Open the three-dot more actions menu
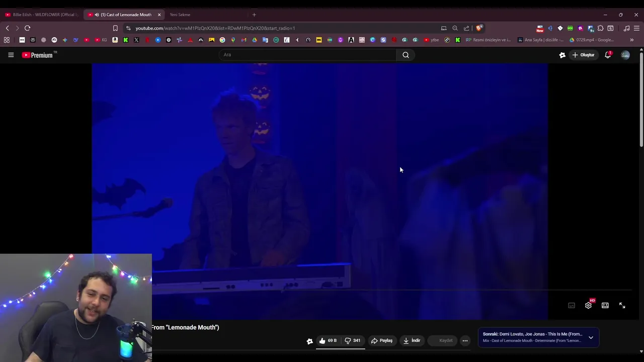Screen dimensions: 644x362 465,340
